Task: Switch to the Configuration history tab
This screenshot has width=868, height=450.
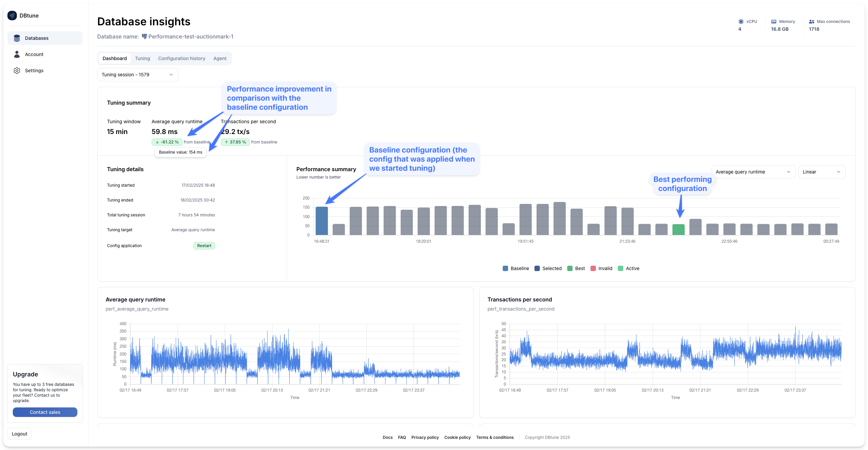Action: pos(182,58)
